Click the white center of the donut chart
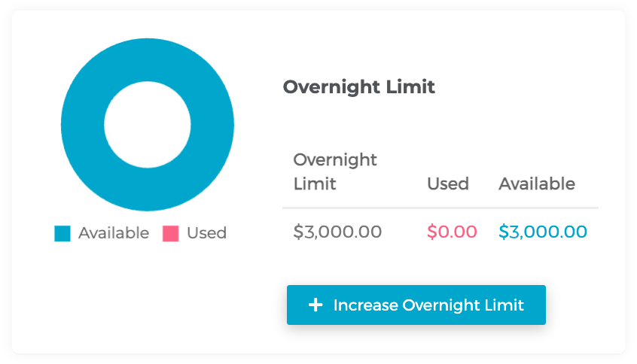Viewport: 637px width, 364px height. tap(148, 125)
